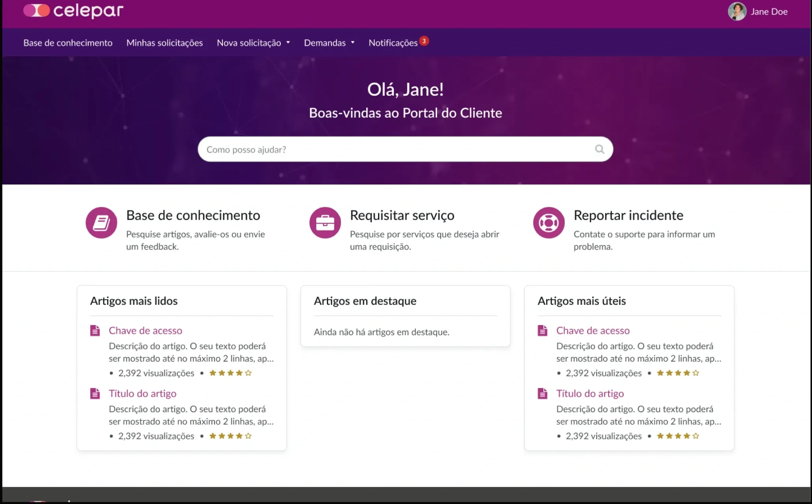Viewport: 812px width, 504px height.
Task: Click 'Boas-vindas ao Portal do Cliente' subtitle
Action: click(x=405, y=113)
